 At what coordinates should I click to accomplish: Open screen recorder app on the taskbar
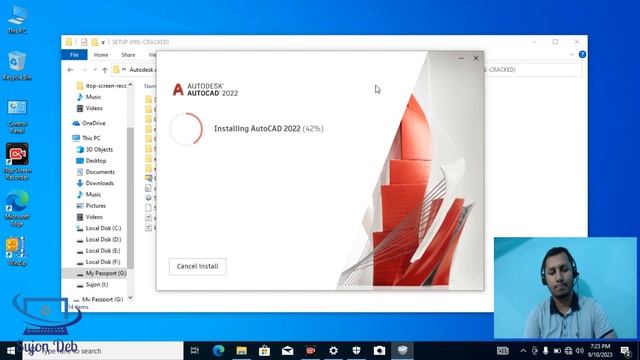311,351
